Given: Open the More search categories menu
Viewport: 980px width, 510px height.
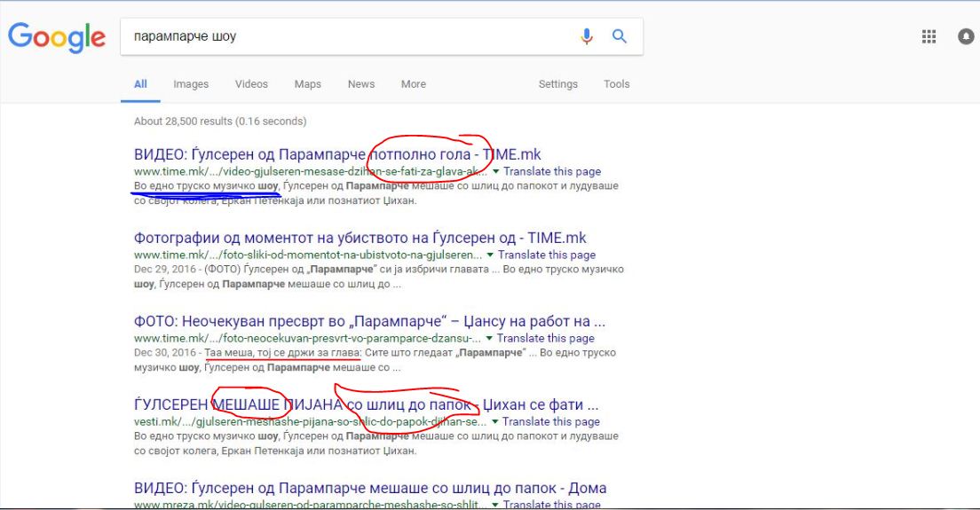Looking at the screenshot, I should click(x=413, y=84).
